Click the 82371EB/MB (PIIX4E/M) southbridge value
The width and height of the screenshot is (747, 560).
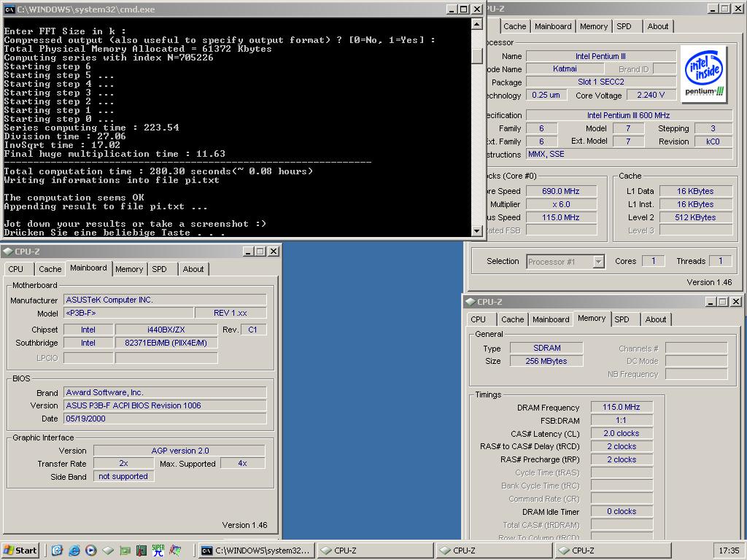pyautogui.click(x=166, y=343)
